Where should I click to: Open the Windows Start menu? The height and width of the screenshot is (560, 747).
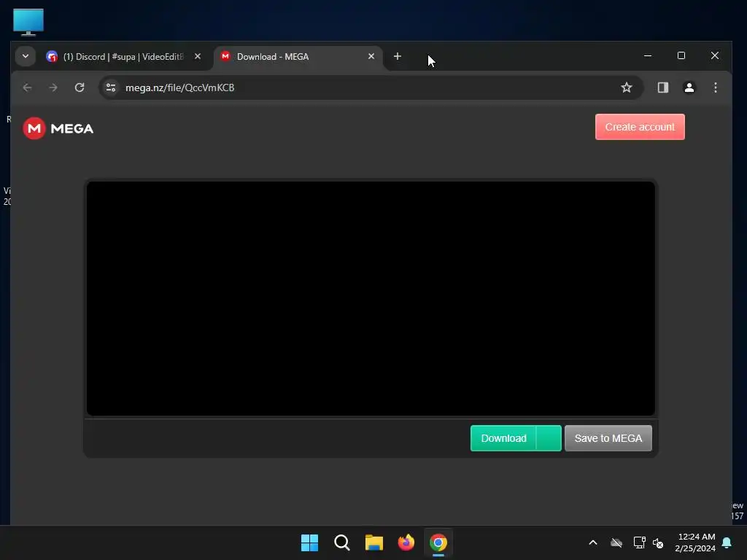pyautogui.click(x=309, y=542)
